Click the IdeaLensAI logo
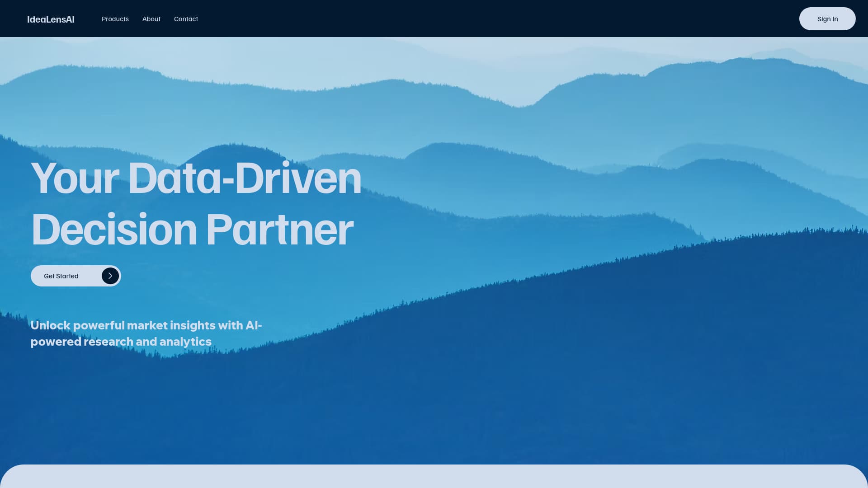This screenshot has height=488, width=868. click(x=51, y=19)
